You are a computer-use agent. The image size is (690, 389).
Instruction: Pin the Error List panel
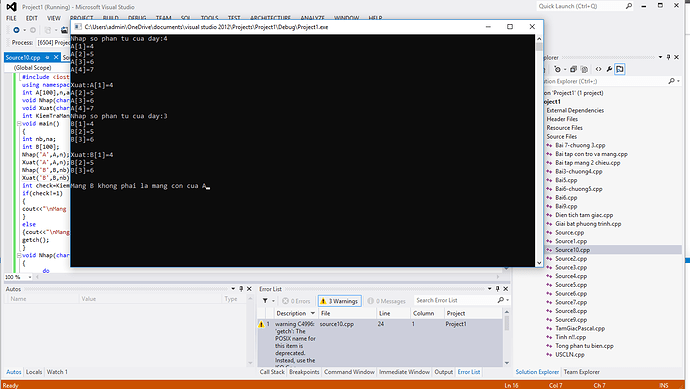click(497, 289)
